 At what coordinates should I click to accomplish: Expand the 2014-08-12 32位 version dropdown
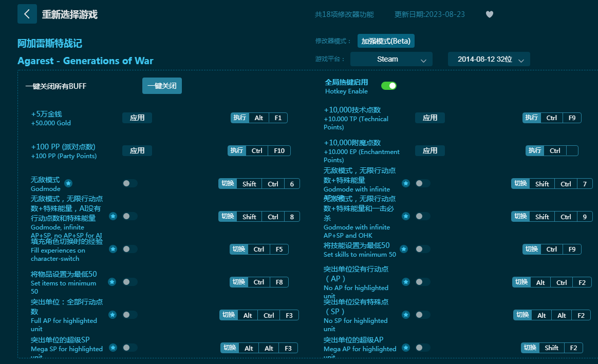[x=489, y=59]
